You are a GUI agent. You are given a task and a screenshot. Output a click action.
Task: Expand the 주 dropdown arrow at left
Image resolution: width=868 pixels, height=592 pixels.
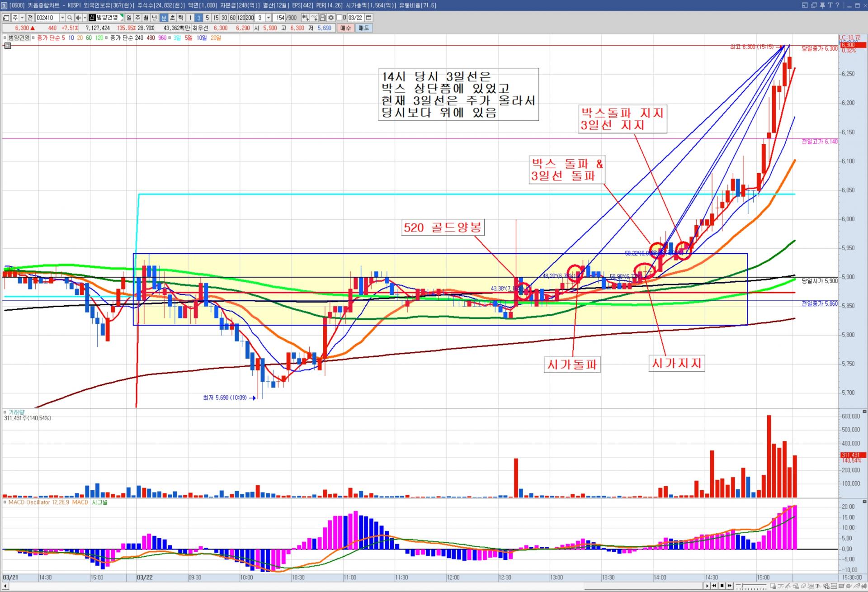tap(22, 18)
